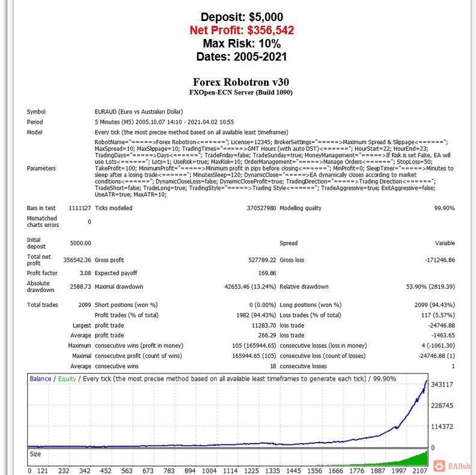This screenshot has height=475, width=476.
Task: Click the average consecutive wins value "18"
Action: (273, 366)
